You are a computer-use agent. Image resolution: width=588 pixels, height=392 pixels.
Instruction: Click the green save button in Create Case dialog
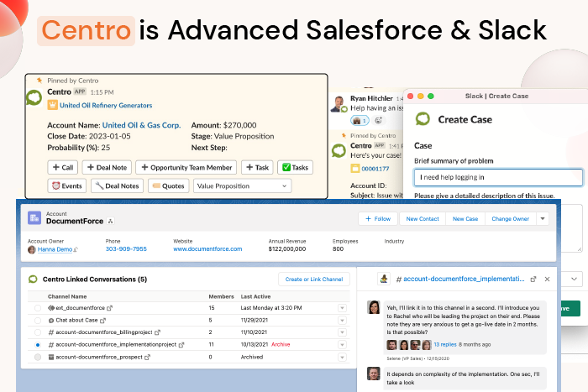pos(570,308)
